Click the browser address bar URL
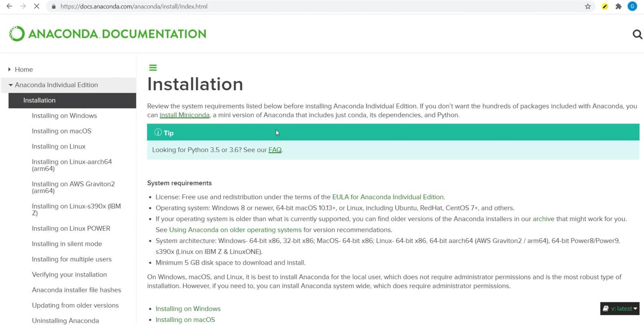The image size is (644, 325). tap(134, 7)
